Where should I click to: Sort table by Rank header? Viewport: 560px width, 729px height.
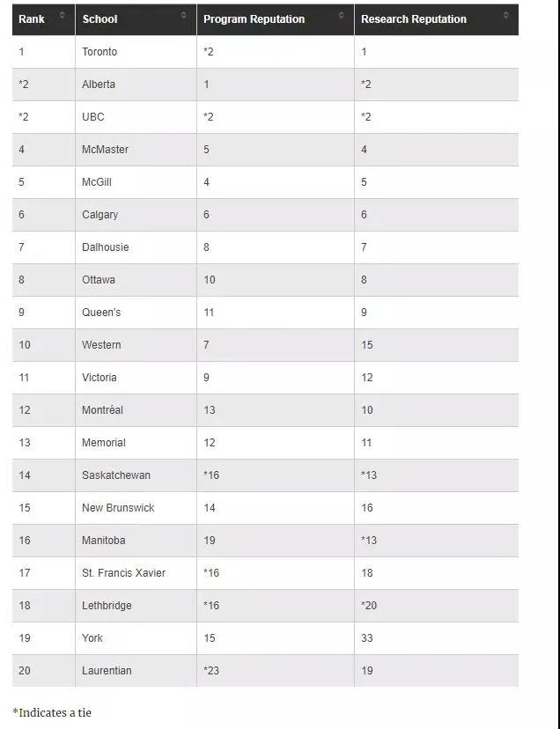pos(32,19)
